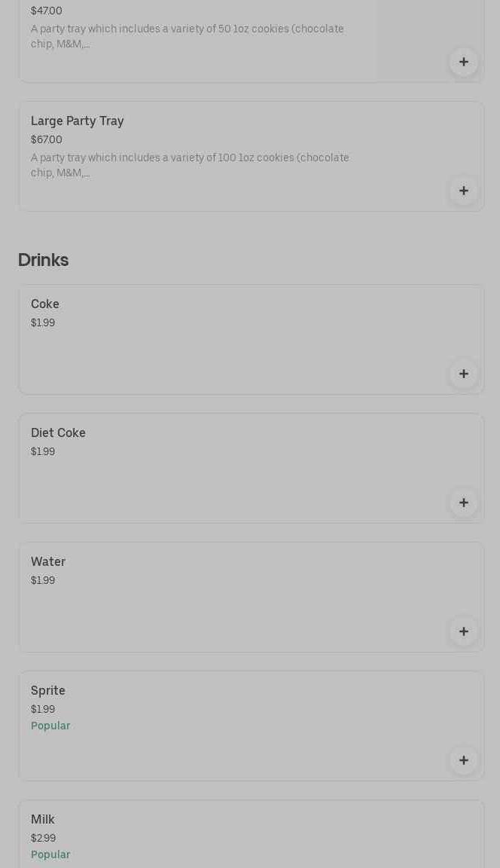This screenshot has height=868, width=500.
Task: Add Sprite via its plus icon
Action: 463,760
